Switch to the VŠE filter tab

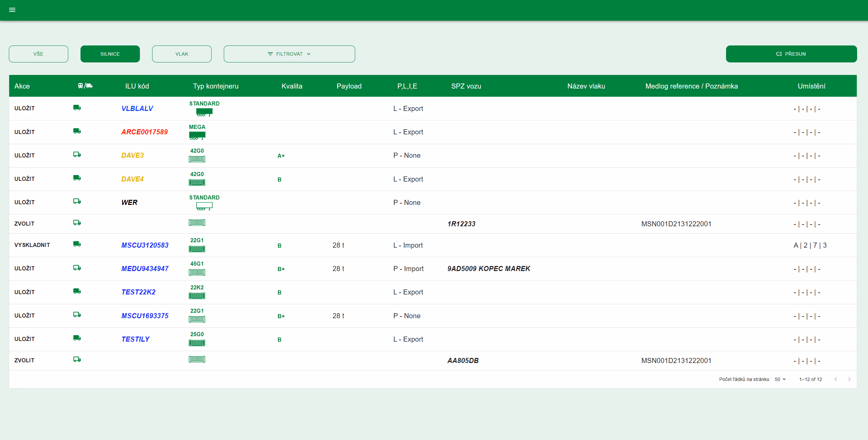(38, 54)
